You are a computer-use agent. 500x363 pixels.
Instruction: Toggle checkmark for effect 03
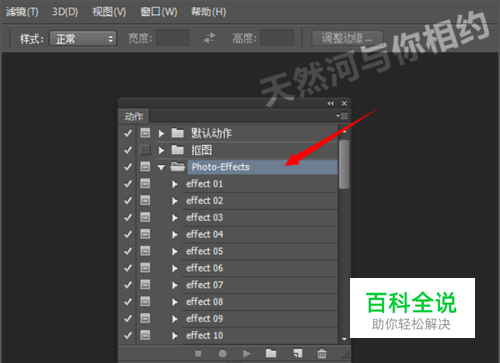point(128,217)
